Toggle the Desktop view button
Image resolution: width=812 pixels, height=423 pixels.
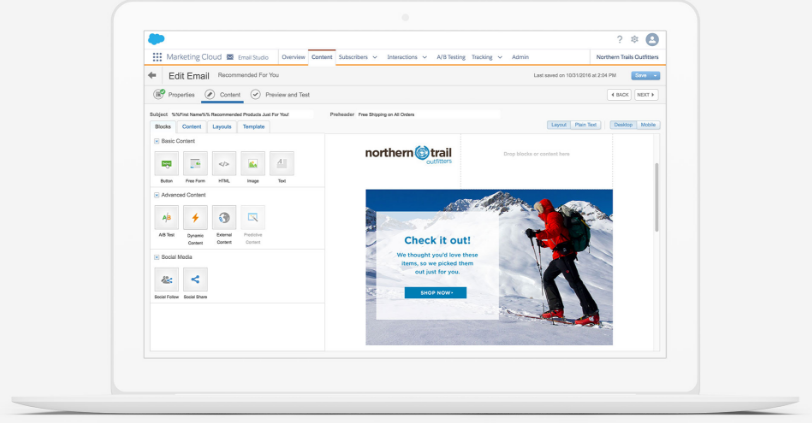click(623, 125)
